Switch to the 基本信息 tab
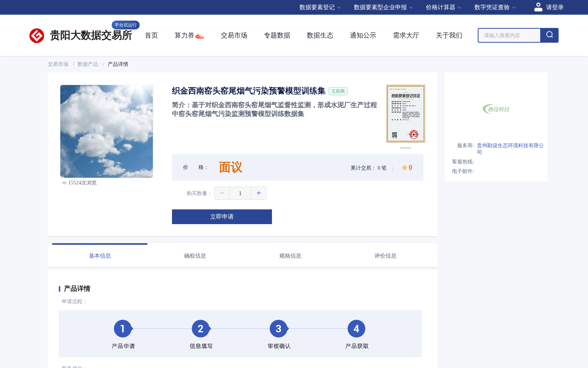The height and width of the screenshot is (368, 588). (x=100, y=256)
